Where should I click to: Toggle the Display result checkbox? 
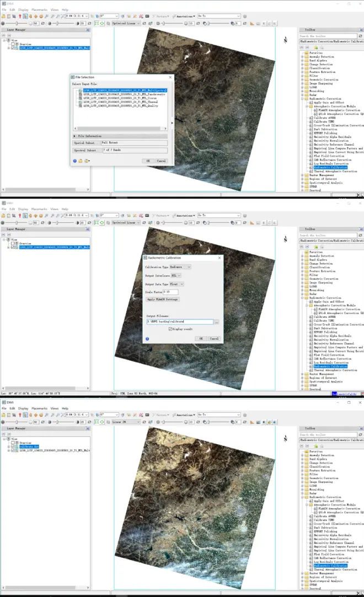[170, 329]
